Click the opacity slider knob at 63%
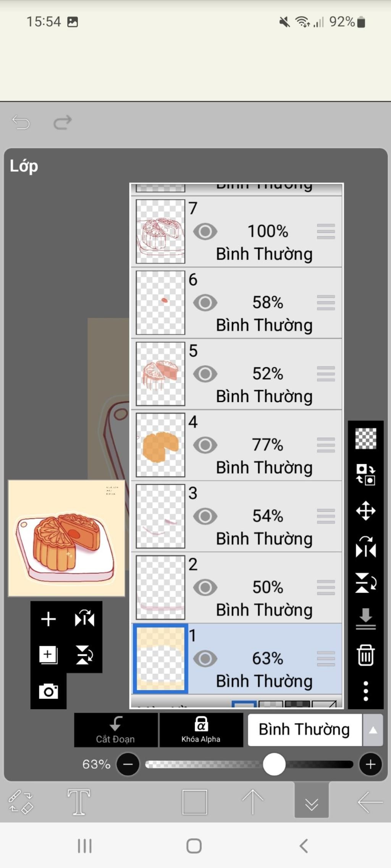The height and width of the screenshot is (868, 391). point(274,764)
